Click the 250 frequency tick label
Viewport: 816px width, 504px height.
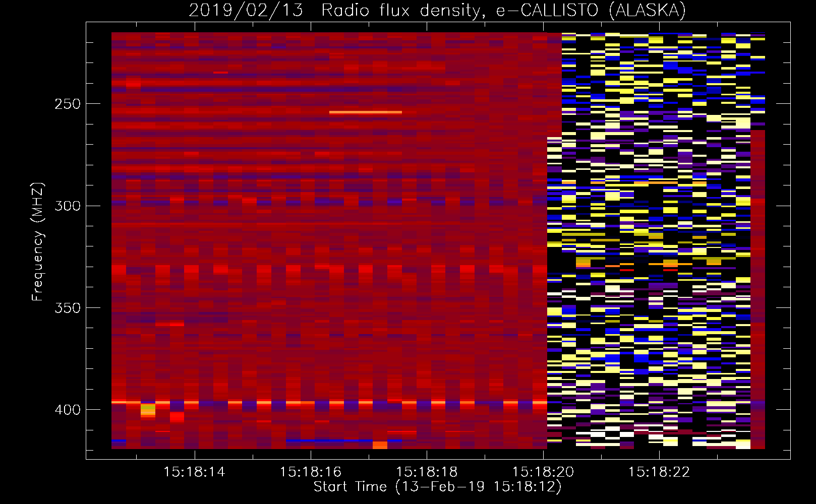[x=68, y=104]
